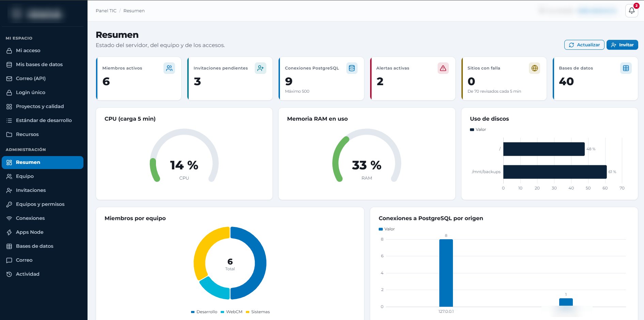Toggle the Sistemas legend item
Viewport: 644px width, 320px height.
(258, 312)
